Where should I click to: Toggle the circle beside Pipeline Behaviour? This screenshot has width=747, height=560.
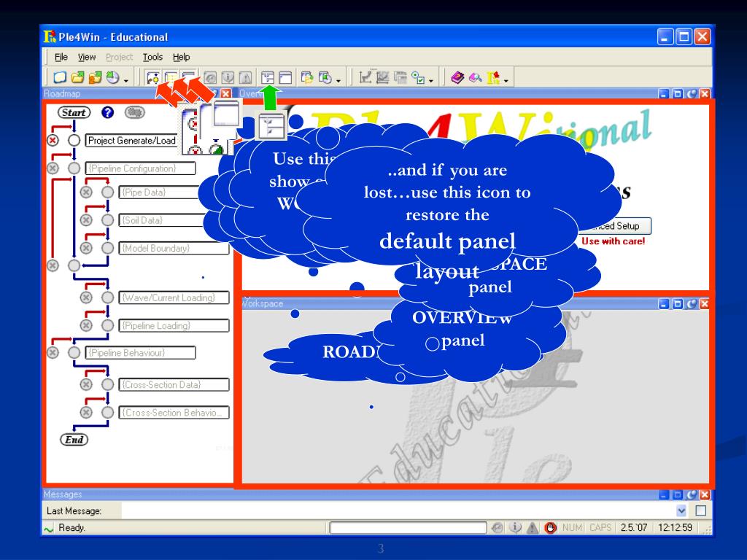(74, 353)
